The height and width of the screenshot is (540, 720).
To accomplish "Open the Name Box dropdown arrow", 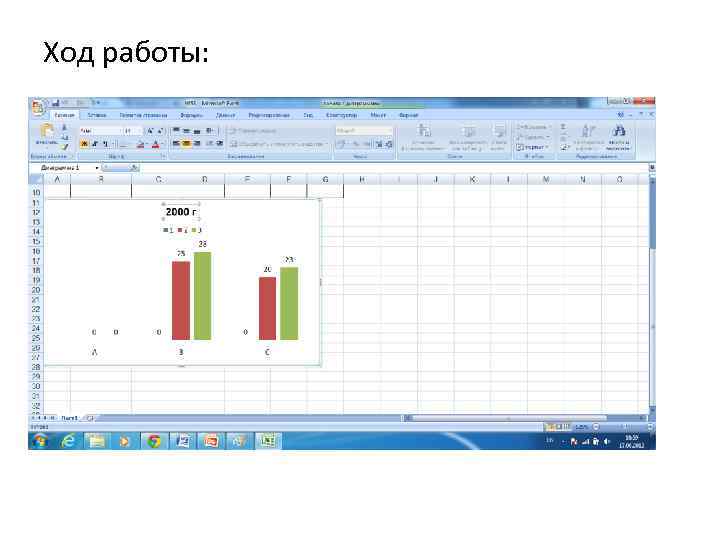I will 97,168.
